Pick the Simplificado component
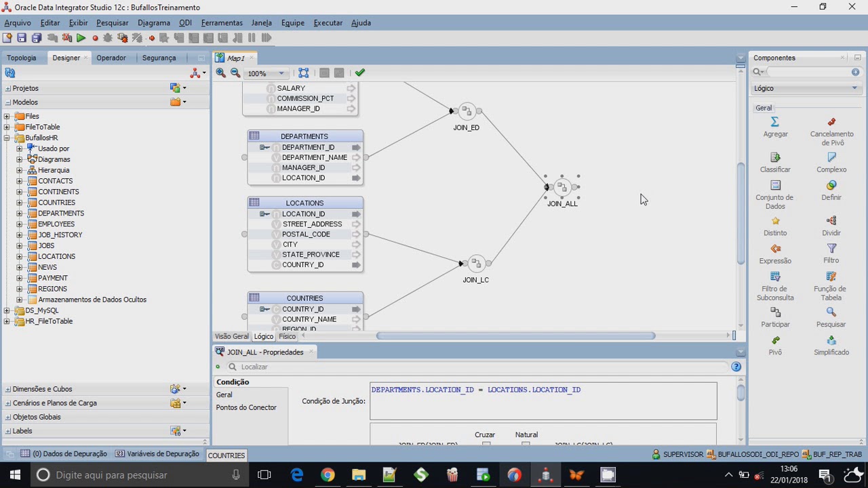 click(831, 346)
